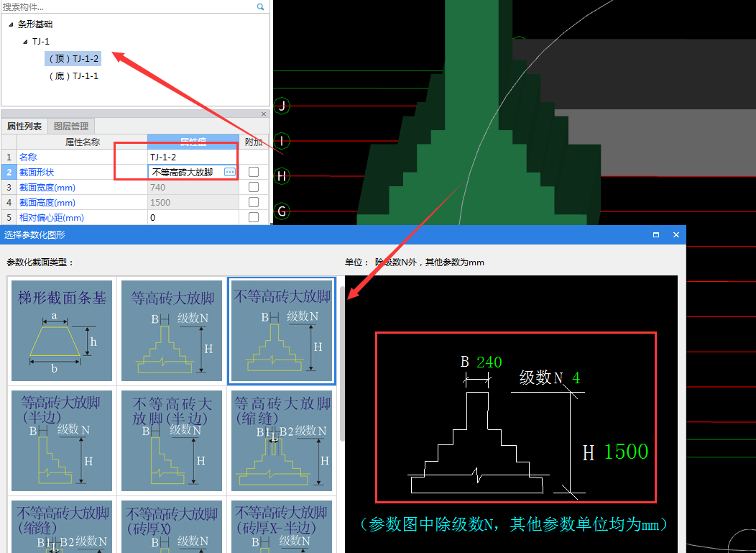This screenshot has width=756, height=553.
Task: Click the 选择参数化图形 dialog title
Action: [34, 235]
